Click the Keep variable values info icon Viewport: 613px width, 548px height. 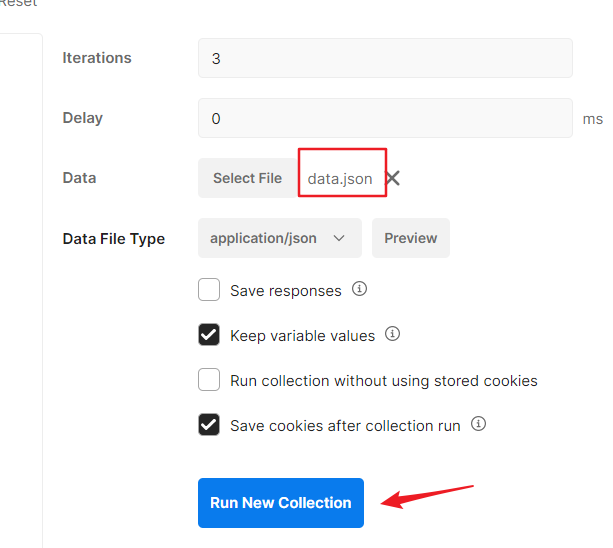tap(393, 334)
